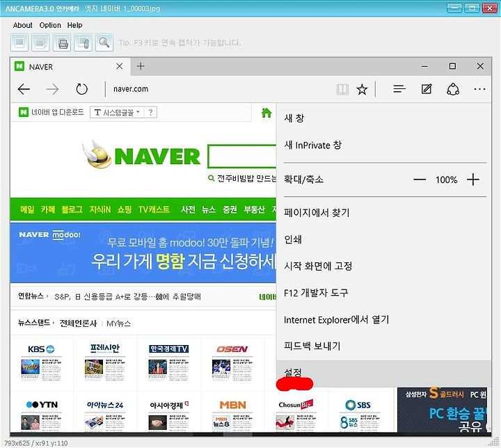The width and height of the screenshot is (501, 448).
Task: Select the window capture icon in ANCAMERA toolbar
Action: 40,42
